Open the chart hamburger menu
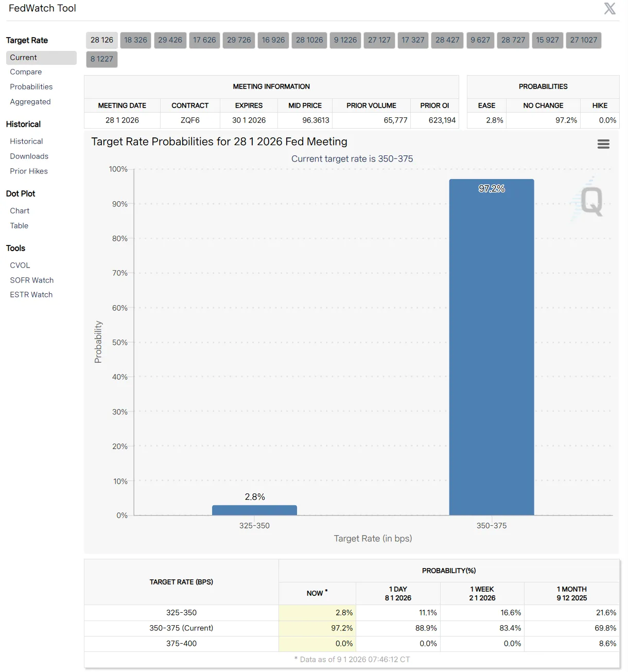Image resolution: width=628 pixels, height=672 pixels. [x=603, y=144]
